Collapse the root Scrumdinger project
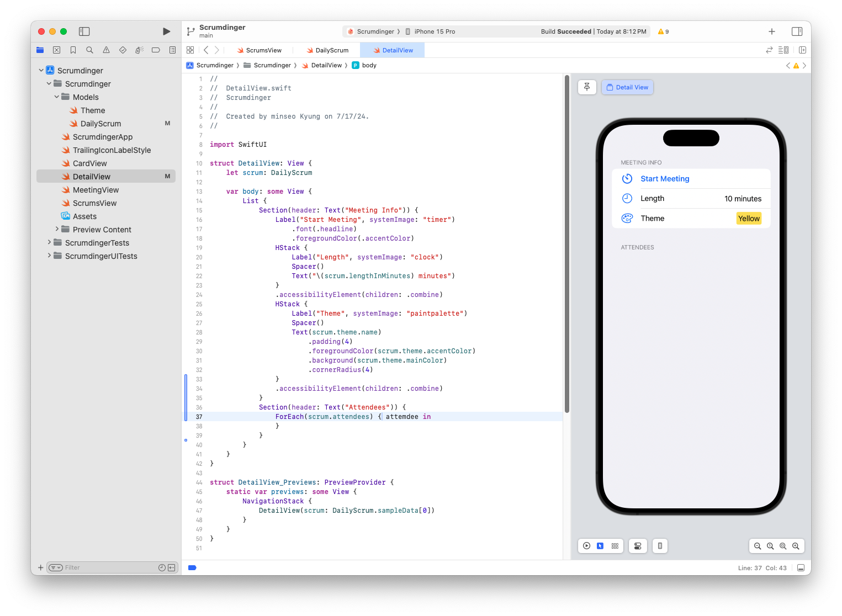Screen dimensions: 842x616 pyautogui.click(x=41, y=70)
